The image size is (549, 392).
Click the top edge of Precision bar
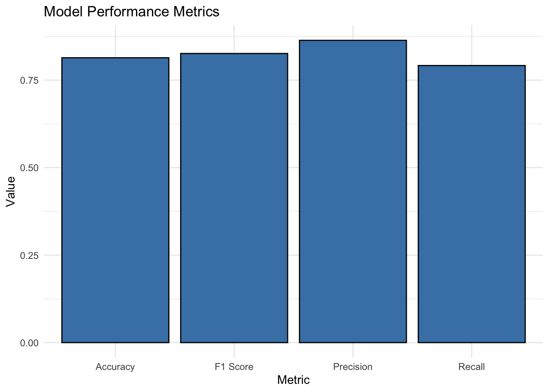tap(353, 40)
